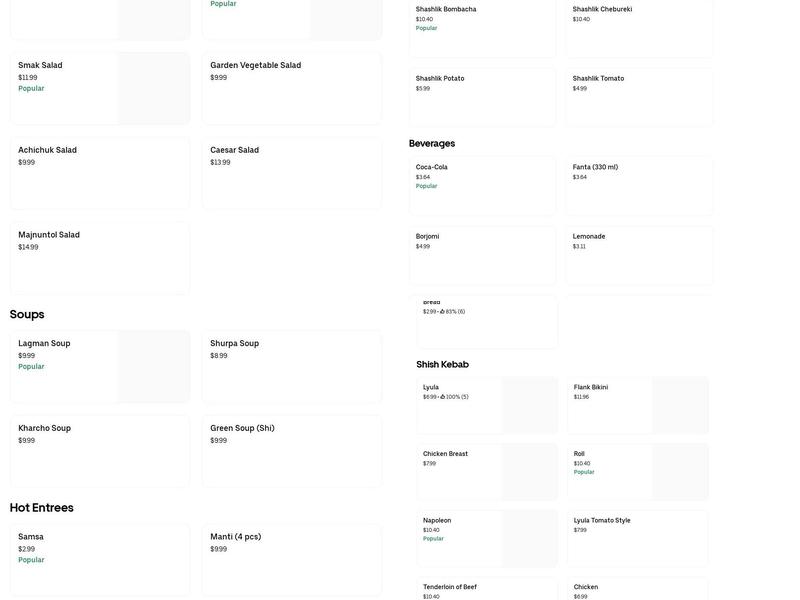Click the Flank Bikini thumbnail
Image resolution: width=800 pixels, height=600 pixels.
(680, 405)
